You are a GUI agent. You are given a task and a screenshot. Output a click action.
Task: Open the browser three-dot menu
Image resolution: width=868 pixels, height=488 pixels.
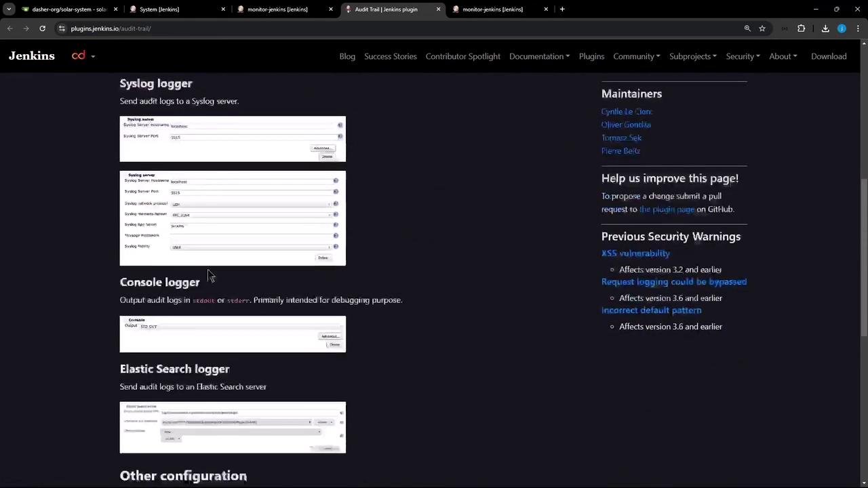pyautogui.click(x=858, y=28)
